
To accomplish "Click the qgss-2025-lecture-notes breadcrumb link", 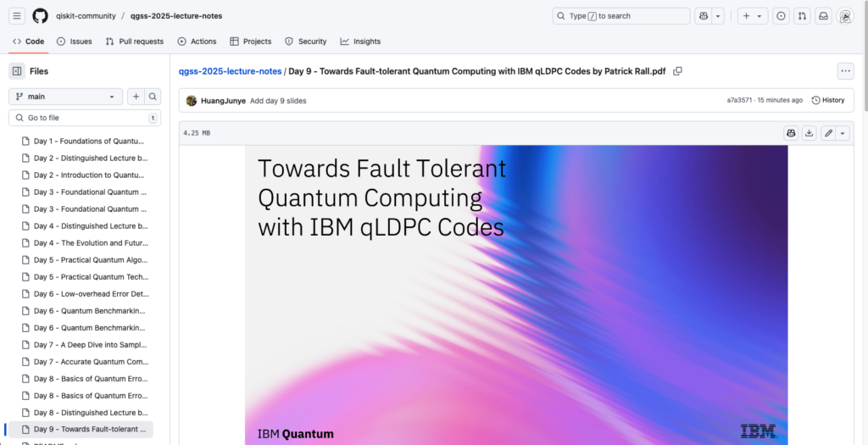I will tap(230, 71).
